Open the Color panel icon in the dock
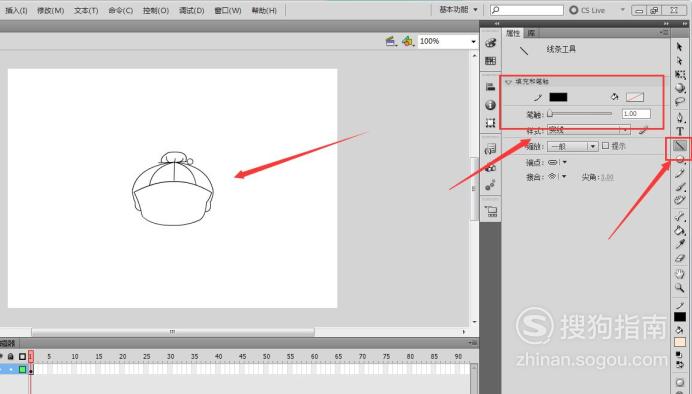 490,43
